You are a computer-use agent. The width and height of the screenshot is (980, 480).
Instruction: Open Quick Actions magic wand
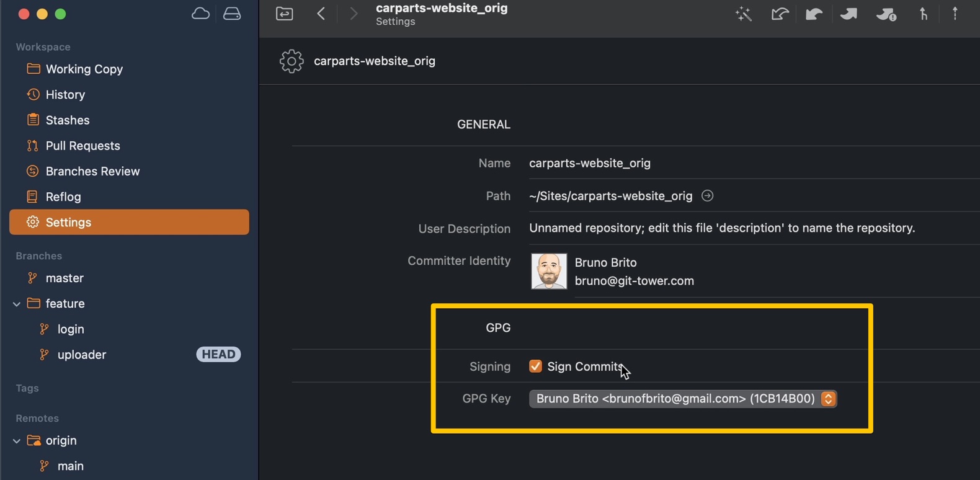(743, 14)
